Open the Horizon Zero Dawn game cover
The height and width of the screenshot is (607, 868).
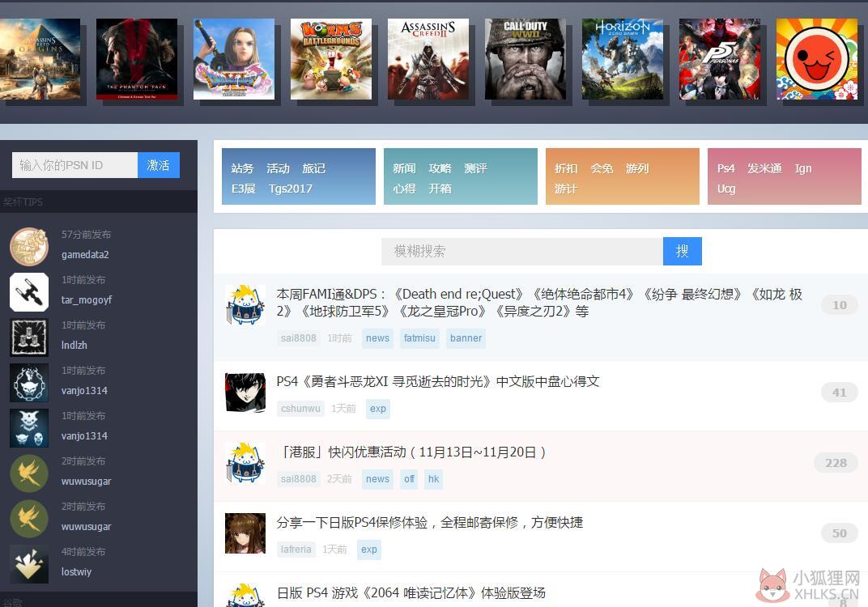tap(622, 59)
